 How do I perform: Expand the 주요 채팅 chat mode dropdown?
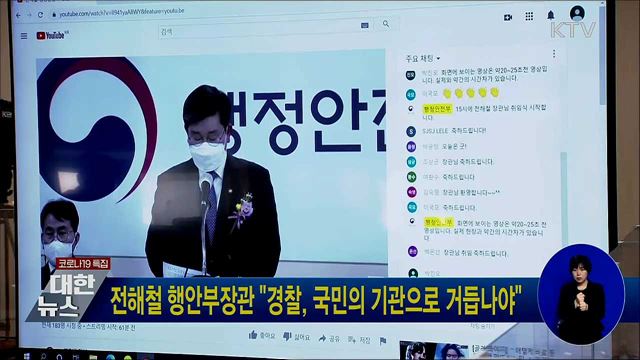(x=423, y=58)
